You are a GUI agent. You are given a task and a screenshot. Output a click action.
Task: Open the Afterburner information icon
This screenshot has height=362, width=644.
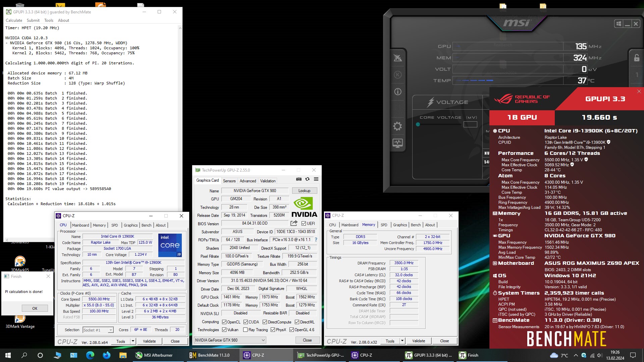pyautogui.click(x=398, y=92)
